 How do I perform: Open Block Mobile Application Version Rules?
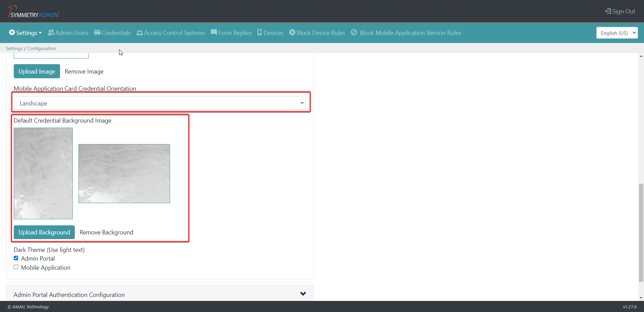[406, 33]
